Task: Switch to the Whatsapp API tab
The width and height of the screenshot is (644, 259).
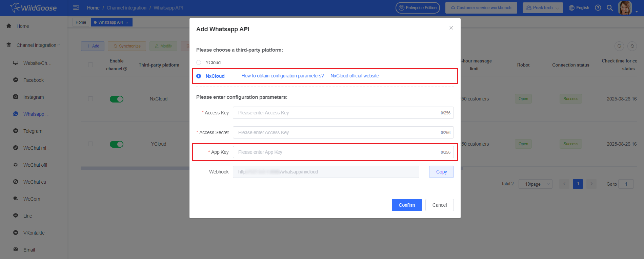Action: tap(112, 22)
